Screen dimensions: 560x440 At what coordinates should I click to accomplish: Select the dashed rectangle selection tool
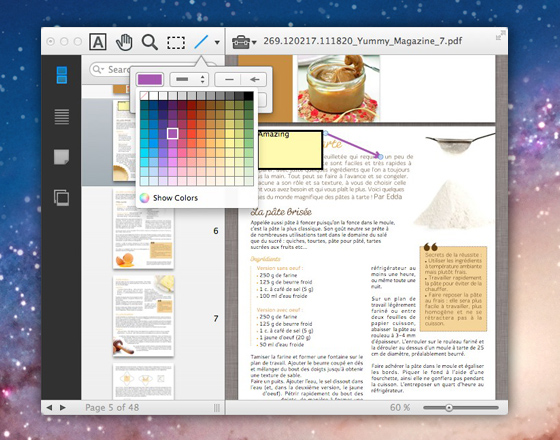(176, 42)
